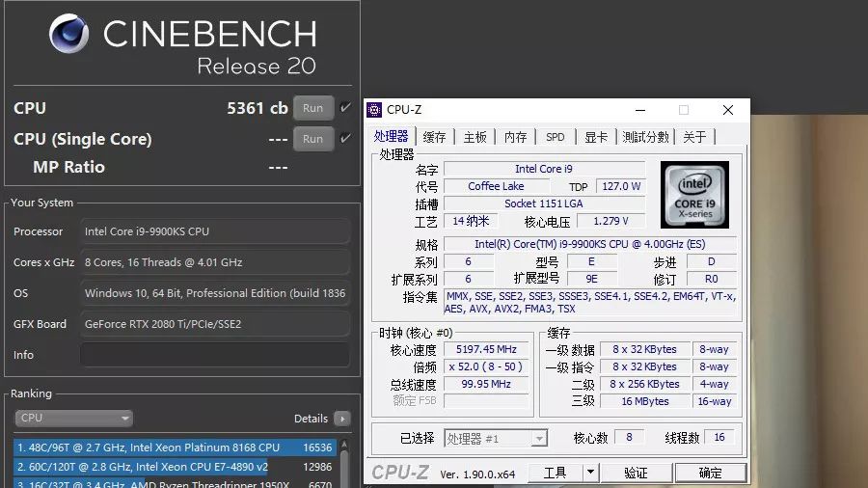Click the 核心速度 value 5197.45 MHz
The height and width of the screenshot is (488, 868).
(x=486, y=349)
